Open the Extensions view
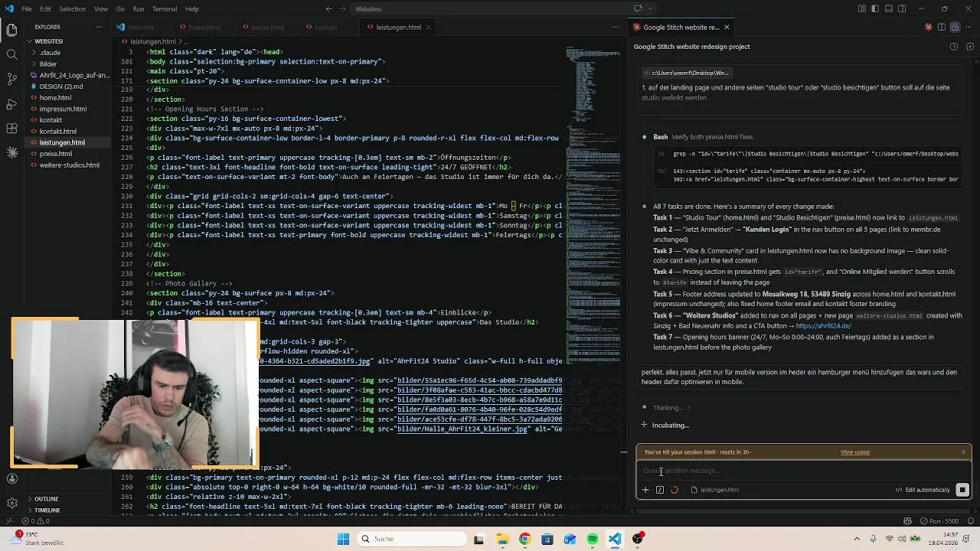Viewport: 980px width, 551px height. pos(11,129)
